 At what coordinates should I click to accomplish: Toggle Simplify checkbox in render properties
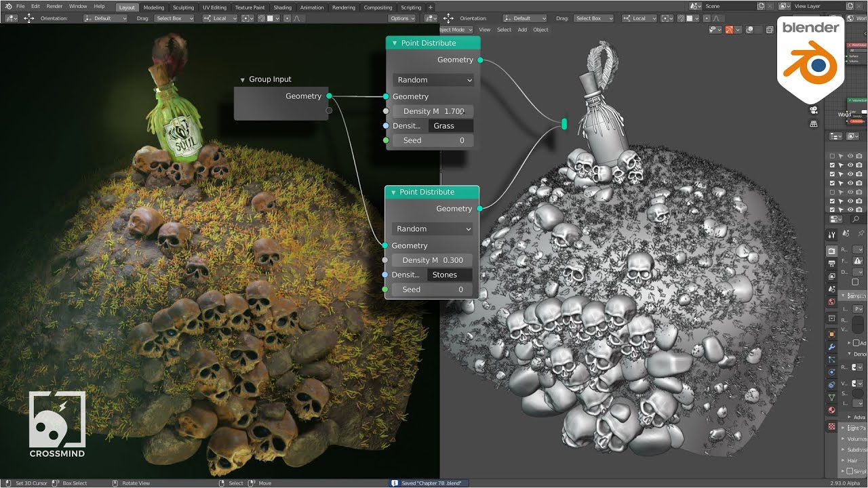850,471
